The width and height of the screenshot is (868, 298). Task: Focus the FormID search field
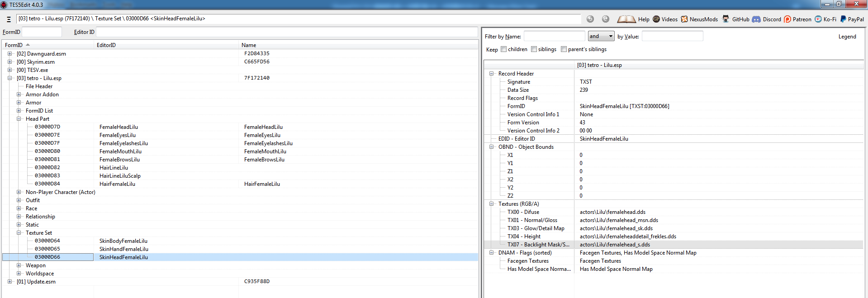coord(42,32)
